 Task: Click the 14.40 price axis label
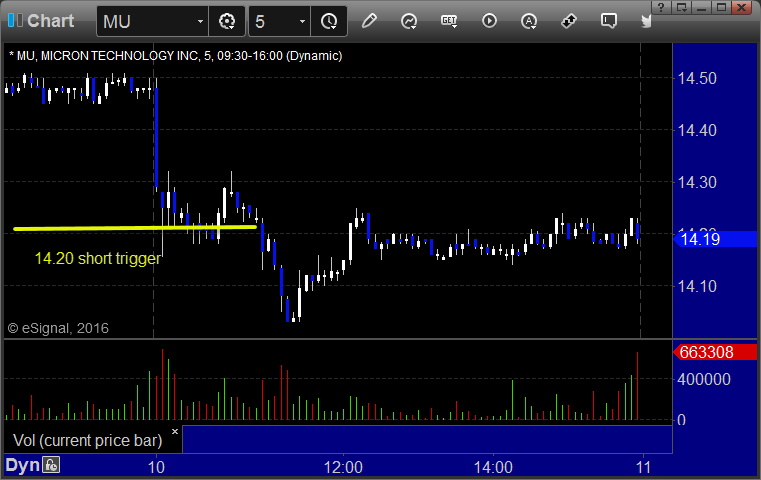[697, 131]
